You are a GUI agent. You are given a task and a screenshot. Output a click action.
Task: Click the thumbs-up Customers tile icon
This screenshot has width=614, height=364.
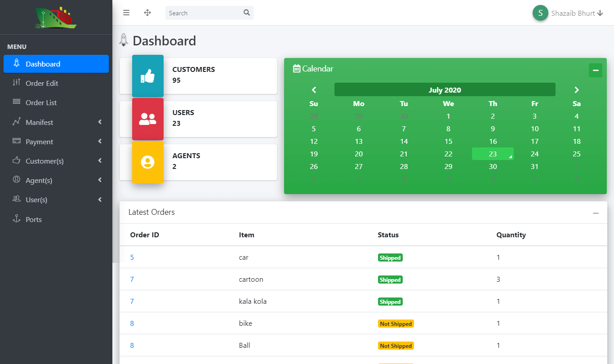pyautogui.click(x=148, y=76)
